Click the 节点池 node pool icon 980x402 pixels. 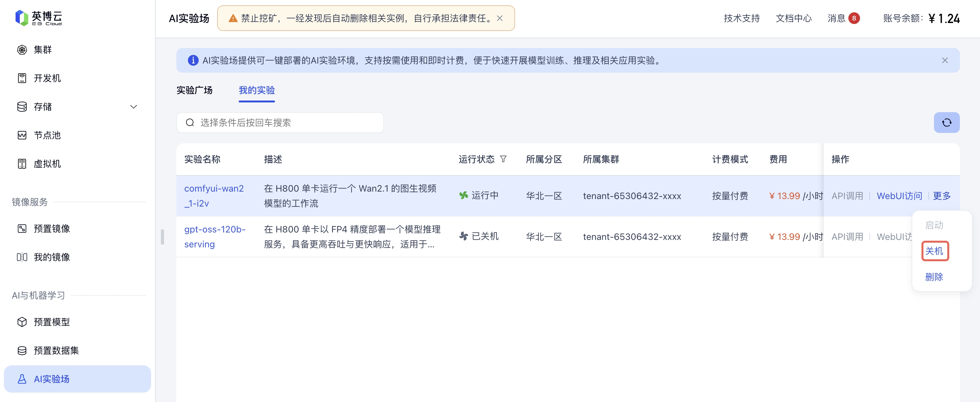pos(22,136)
